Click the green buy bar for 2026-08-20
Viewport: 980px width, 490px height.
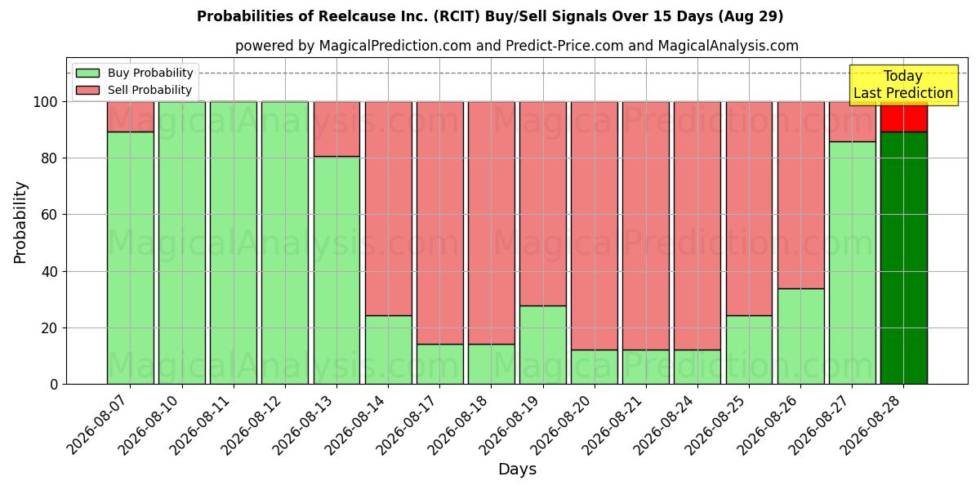pos(595,367)
